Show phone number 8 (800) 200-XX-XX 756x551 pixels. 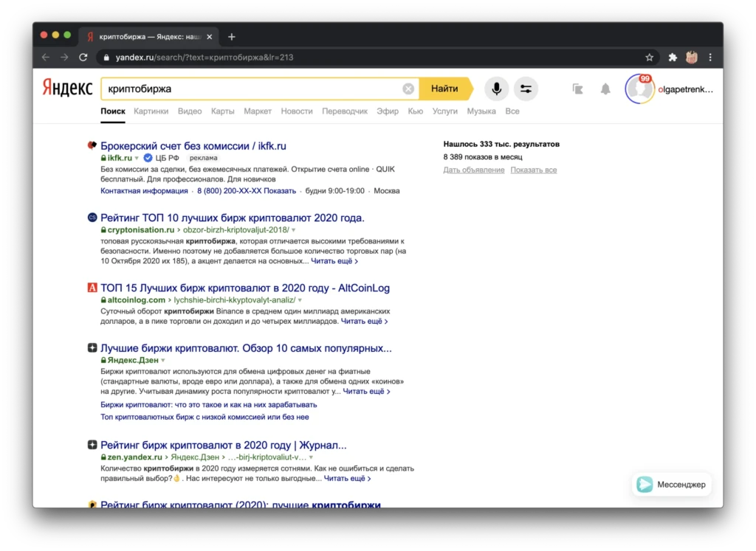pos(246,191)
